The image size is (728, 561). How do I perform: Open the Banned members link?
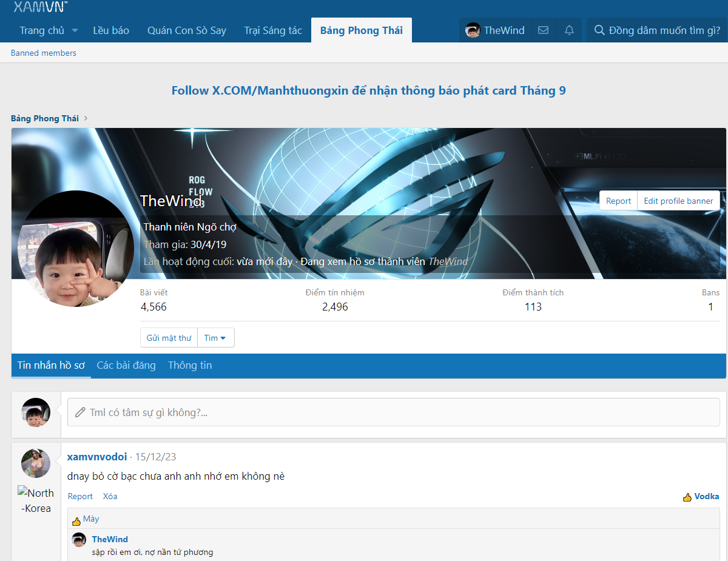coord(44,53)
